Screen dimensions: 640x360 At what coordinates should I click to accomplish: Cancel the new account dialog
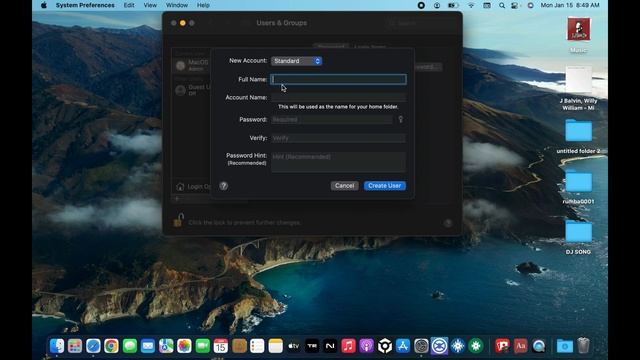click(344, 186)
